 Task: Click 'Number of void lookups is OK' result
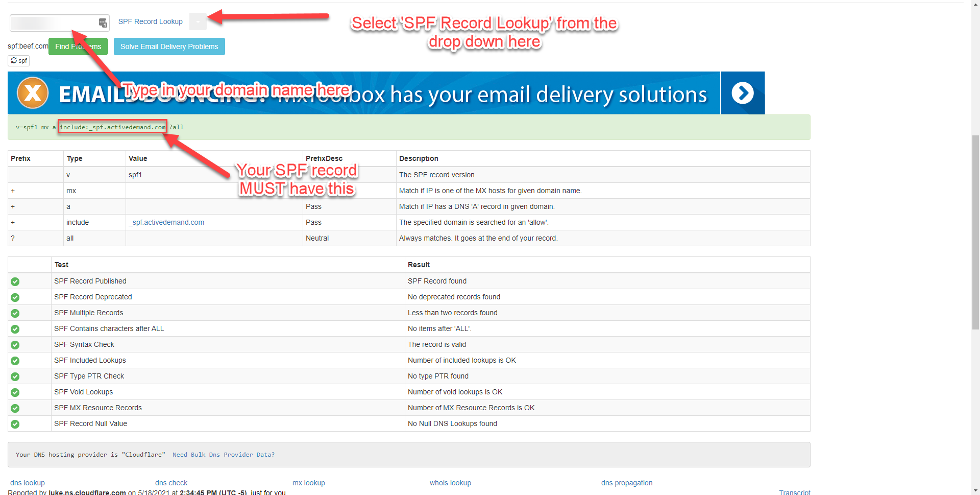coord(455,392)
